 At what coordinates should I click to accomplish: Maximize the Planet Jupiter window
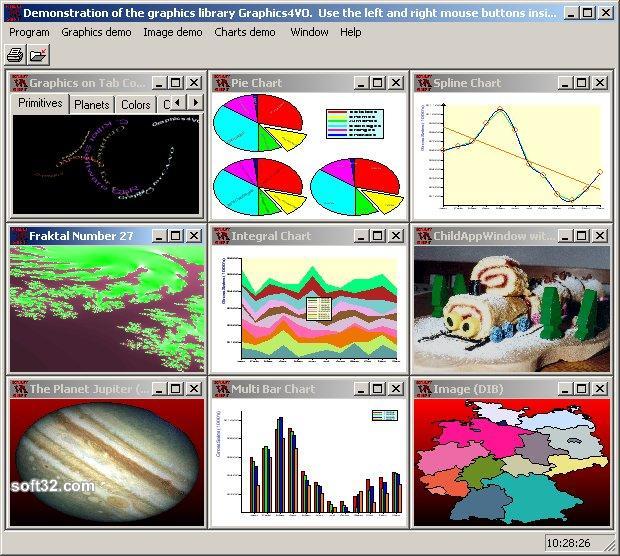[x=176, y=389]
